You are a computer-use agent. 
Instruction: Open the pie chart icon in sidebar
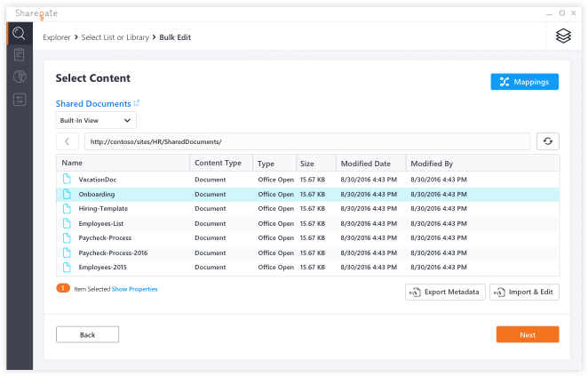[20, 76]
